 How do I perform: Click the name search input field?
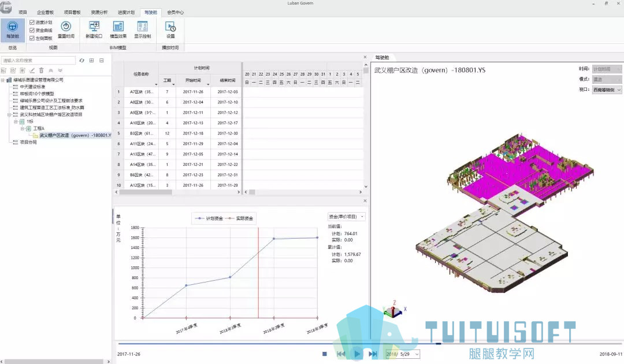(38, 61)
